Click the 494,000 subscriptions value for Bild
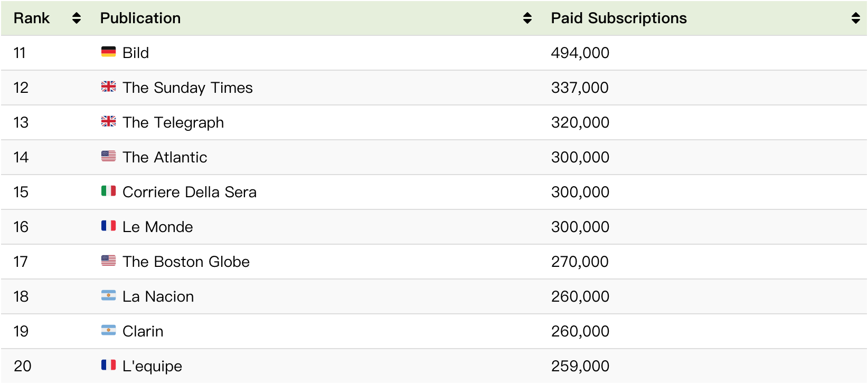The width and height of the screenshot is (868, 385). tap(580, 53)
